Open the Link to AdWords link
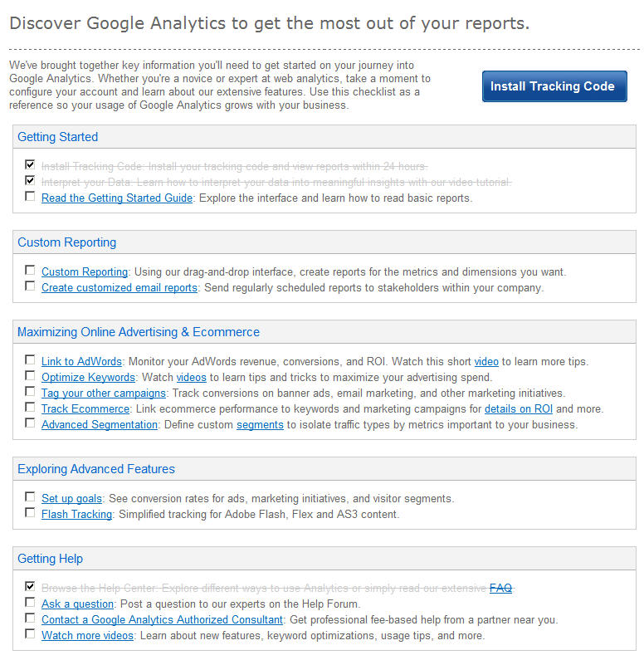Screen dimensions: 644x660 pyautogui.click(x=81, y=362)
